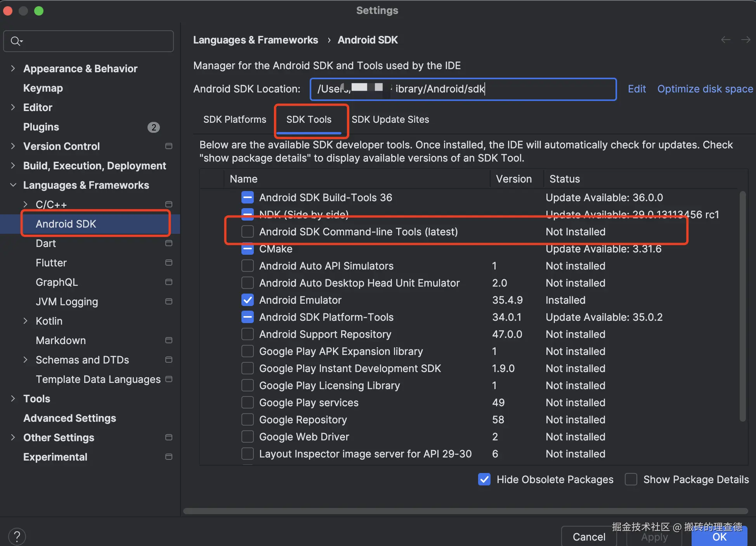Expand the C/C++ node

26,204
